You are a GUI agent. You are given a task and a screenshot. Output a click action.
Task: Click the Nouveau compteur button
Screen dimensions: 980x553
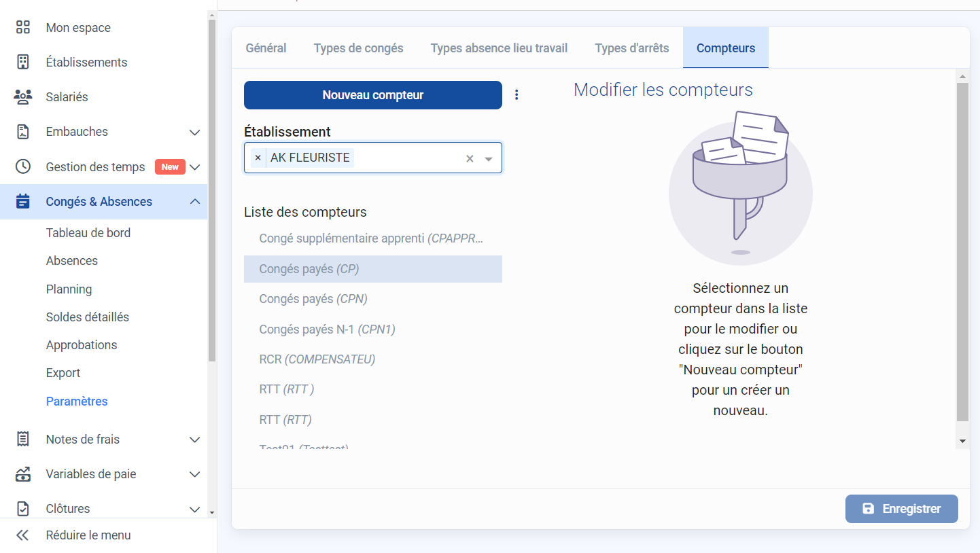[373, 95]
